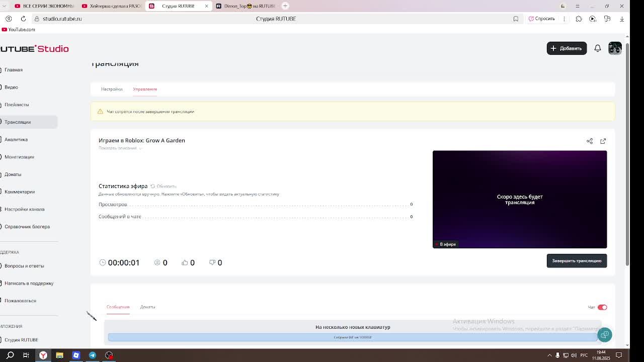Open Студия RUTUBE app link in sidebar
This screenshot has height=362, width=644.
coord(21,340)
